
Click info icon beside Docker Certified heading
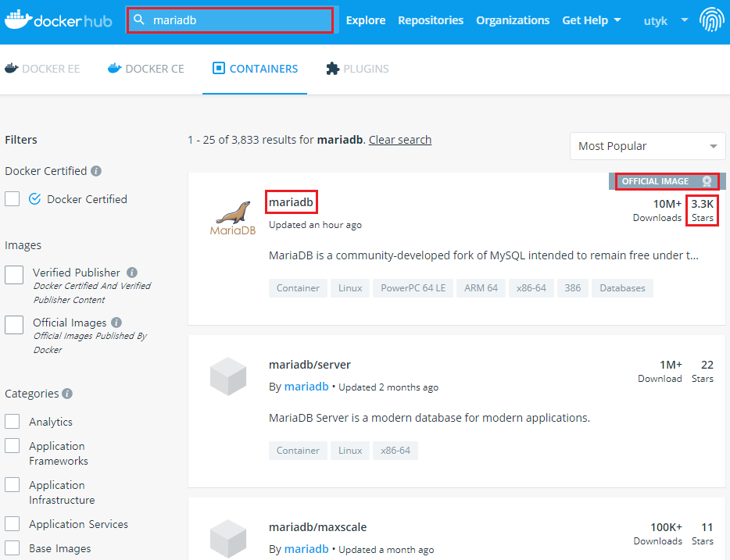(96, 171)
